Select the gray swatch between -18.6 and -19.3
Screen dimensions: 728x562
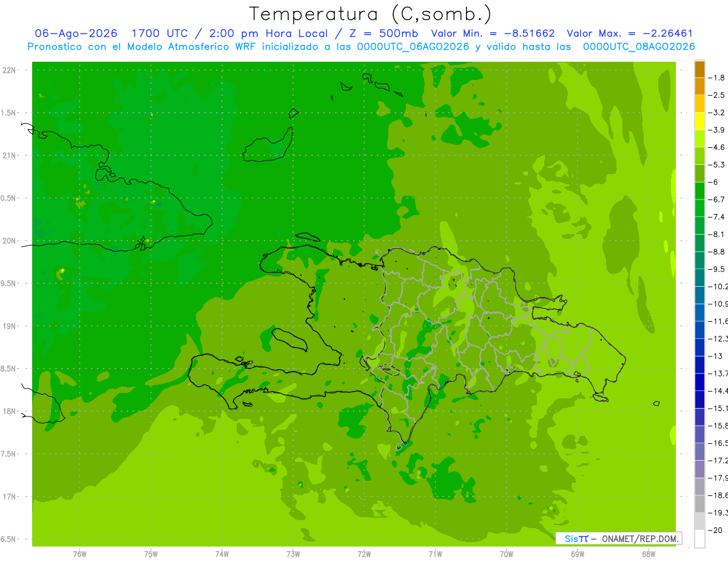(699, 504)
